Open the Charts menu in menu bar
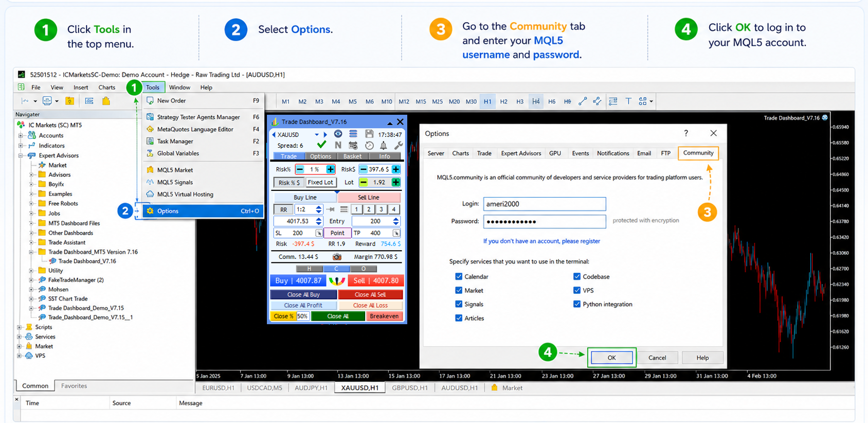 [x=107, y=87]
